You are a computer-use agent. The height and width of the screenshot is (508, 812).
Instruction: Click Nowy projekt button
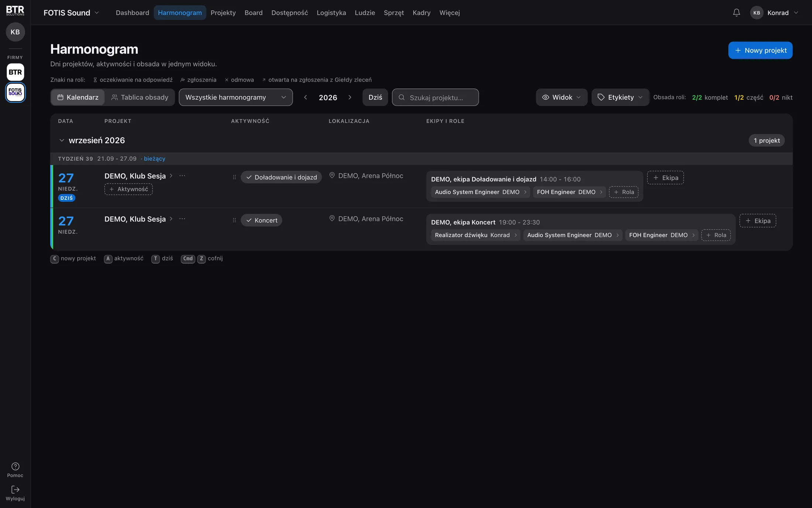tap(760, 50)
